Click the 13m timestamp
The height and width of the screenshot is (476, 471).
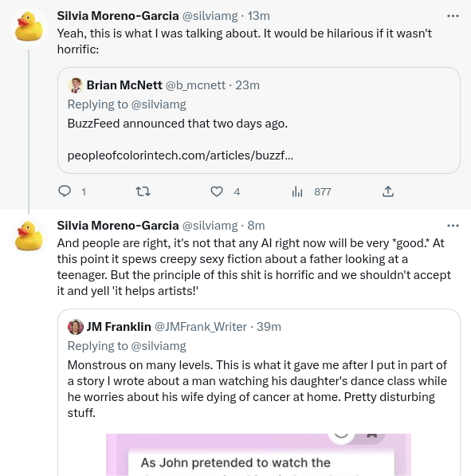[258, 16]
